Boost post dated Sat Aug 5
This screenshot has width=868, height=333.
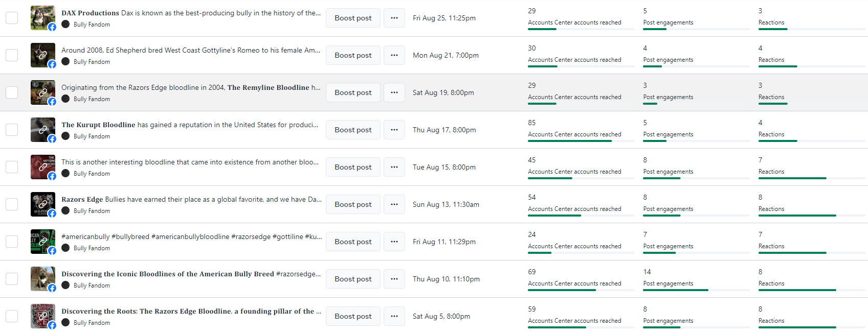point(353,316)
